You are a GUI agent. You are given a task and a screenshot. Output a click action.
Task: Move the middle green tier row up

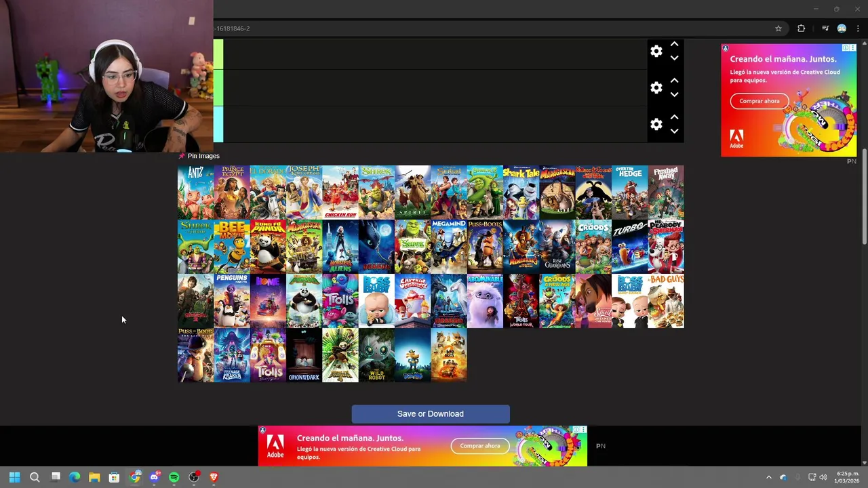(674, 81)
